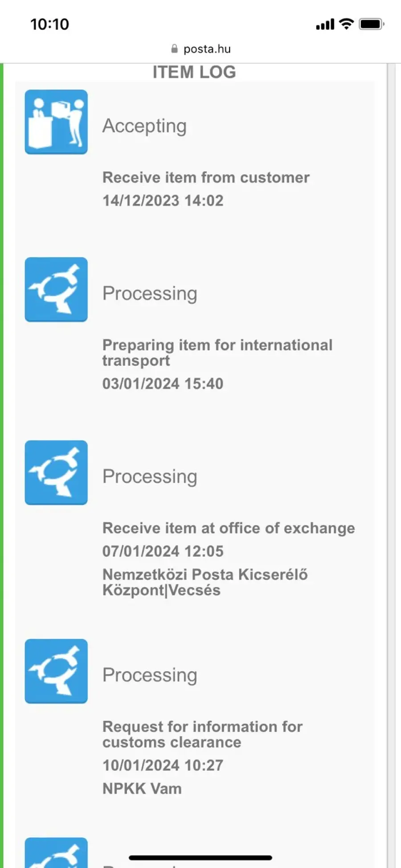
Task: Tap 'Preparing item for international transport' text
Action: point(217,353)
